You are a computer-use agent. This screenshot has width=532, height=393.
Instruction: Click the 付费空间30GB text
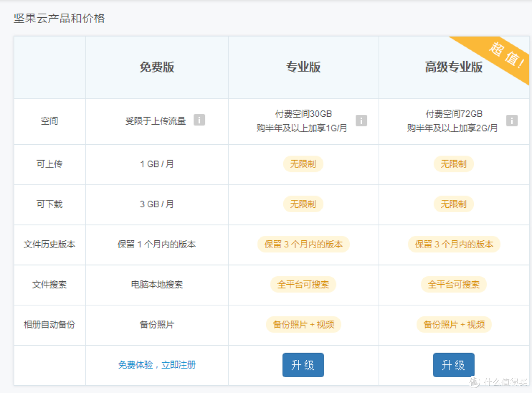pyautogui.click(x=303, y=114)
